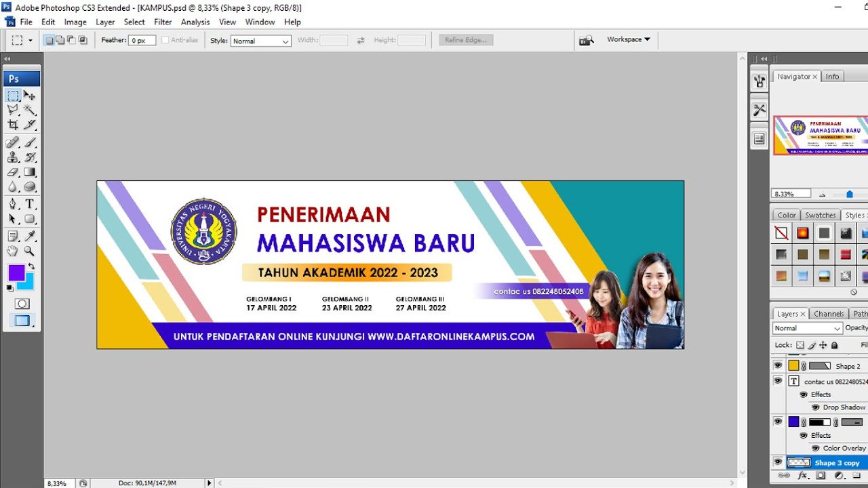This screenshot has width=868, height=488.
Task: Select the Horizontal Type tool
Action: pyautogui.click(x=30, y=204)
